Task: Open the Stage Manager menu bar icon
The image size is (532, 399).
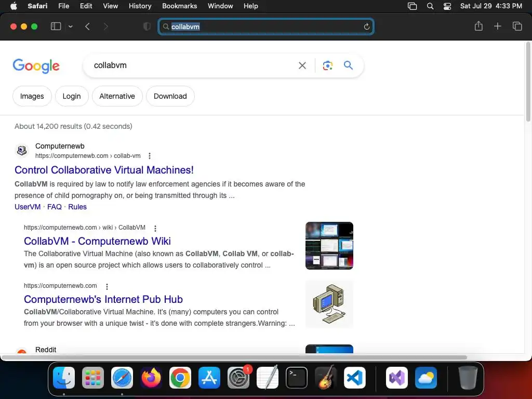Action: click(412, 6)
